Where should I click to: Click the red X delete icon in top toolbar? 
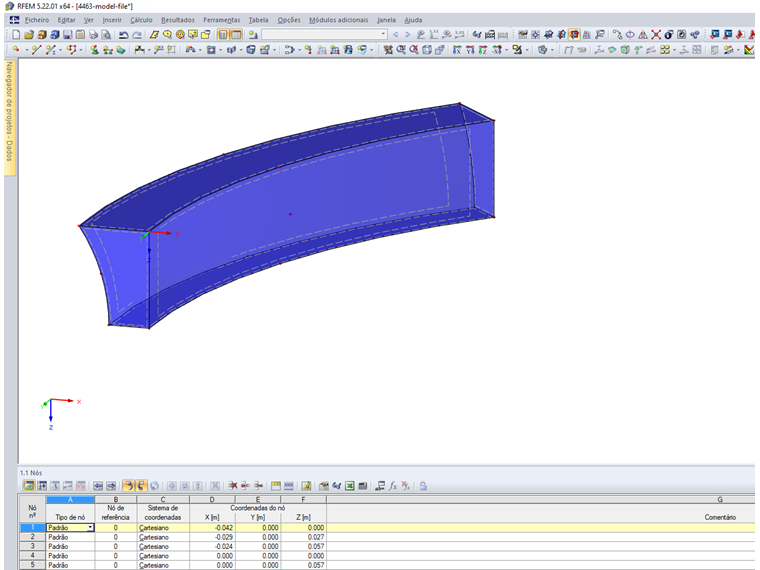(x=656, y=34)
